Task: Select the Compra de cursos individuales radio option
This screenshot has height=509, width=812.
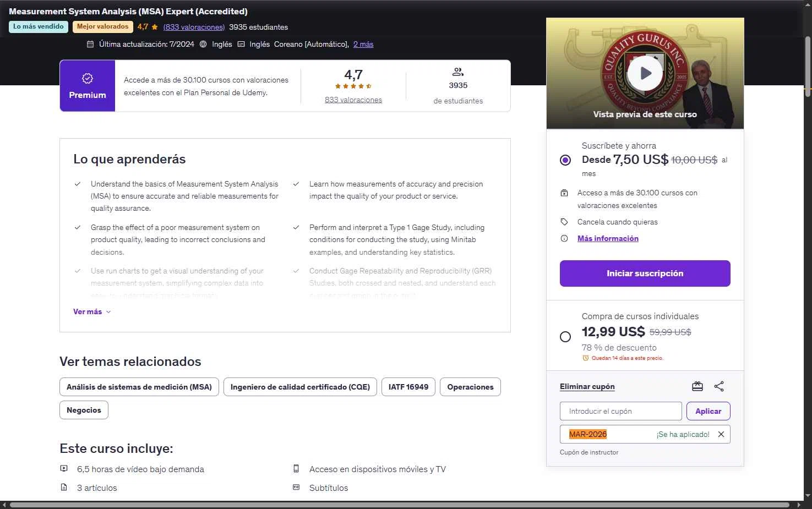Action: click(x=565, y=337)
